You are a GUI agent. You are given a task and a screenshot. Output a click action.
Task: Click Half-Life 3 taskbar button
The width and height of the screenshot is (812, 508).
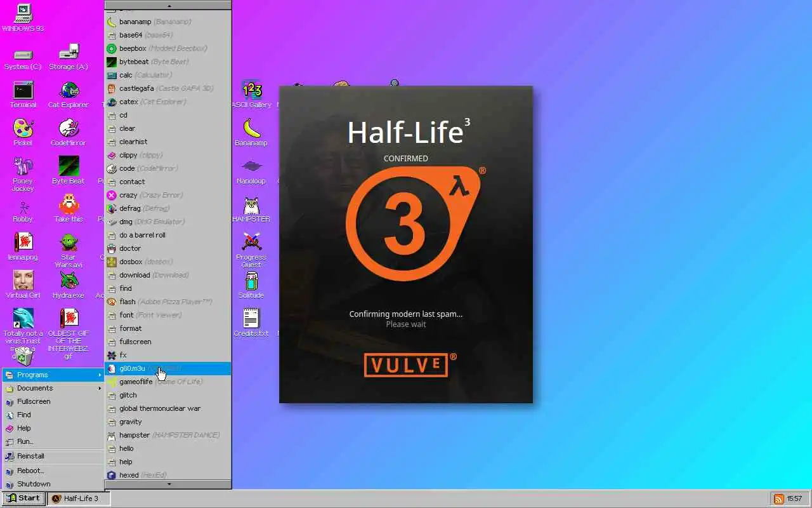(x=79, y=498)
